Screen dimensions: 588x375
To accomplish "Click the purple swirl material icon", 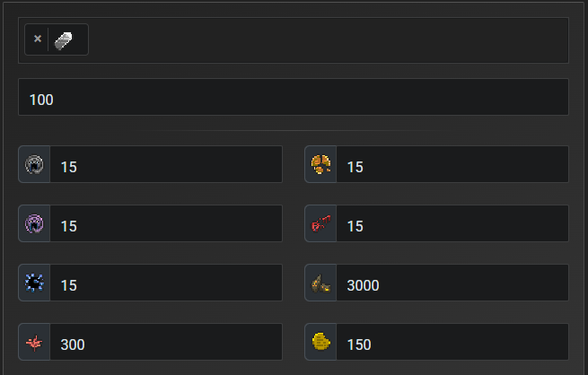I will tap(34, 224).
